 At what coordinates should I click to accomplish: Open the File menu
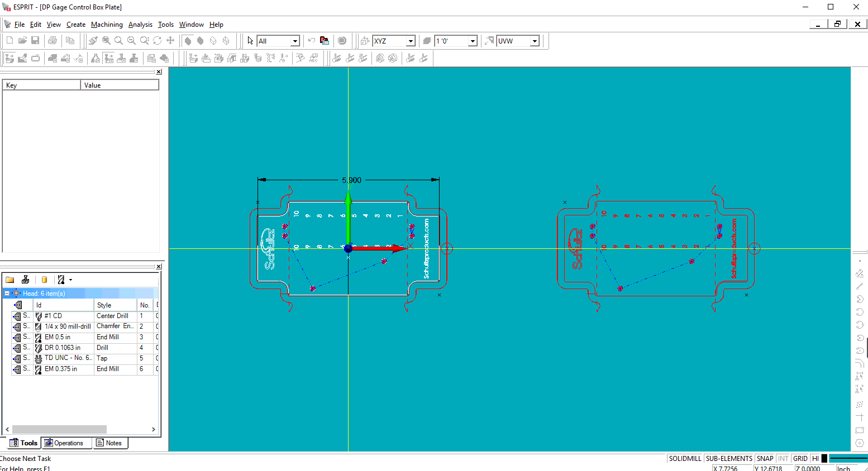tap(20, 25)
